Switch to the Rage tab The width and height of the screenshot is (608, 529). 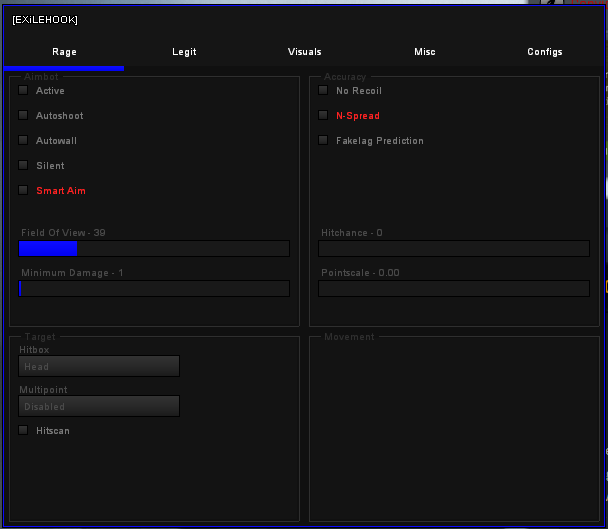[x=64, y=52]
